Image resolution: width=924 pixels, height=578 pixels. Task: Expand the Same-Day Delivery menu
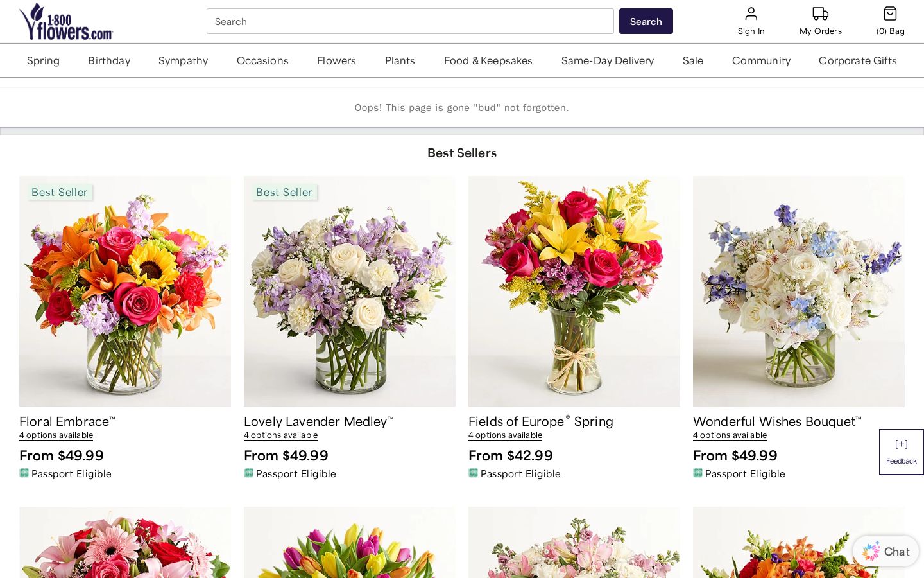(x=608, y=60)
